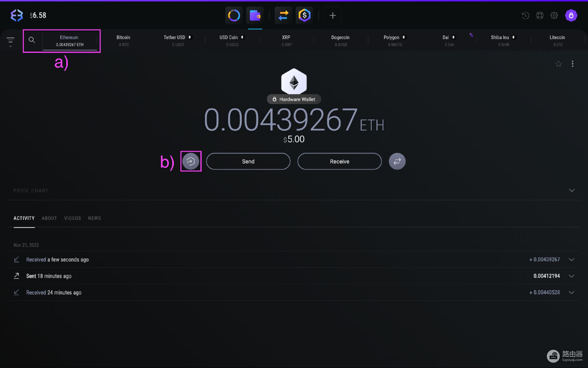Expand the Price Chart chevron
This screenshot has height=368, width=588.
click(572, 190)
